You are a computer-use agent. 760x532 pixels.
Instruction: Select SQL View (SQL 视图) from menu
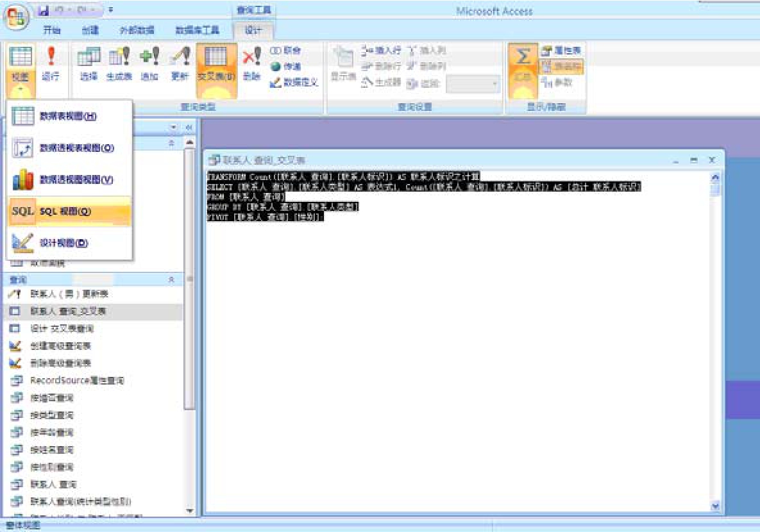click(69, 212)
